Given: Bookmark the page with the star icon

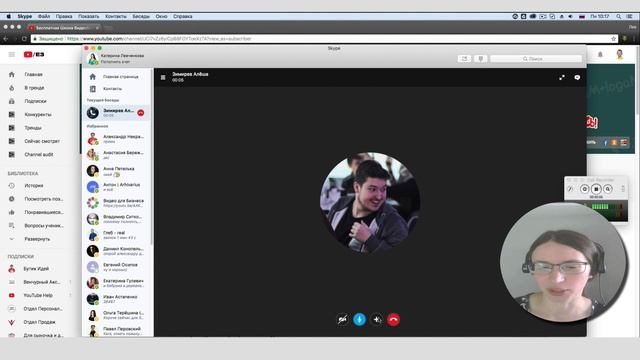Looking at the screenshot, I should click(x=613, y=39).
